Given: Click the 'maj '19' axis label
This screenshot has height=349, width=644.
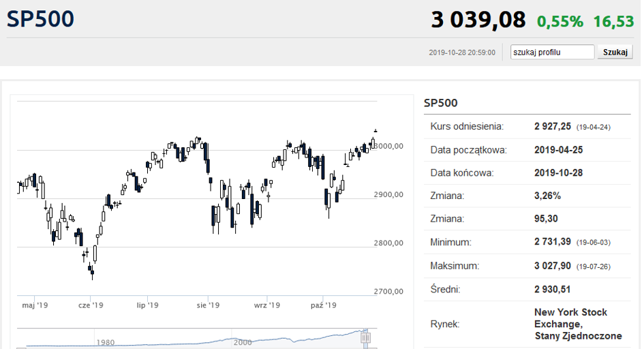Looking at the screenshot, I should pos(35,305).
